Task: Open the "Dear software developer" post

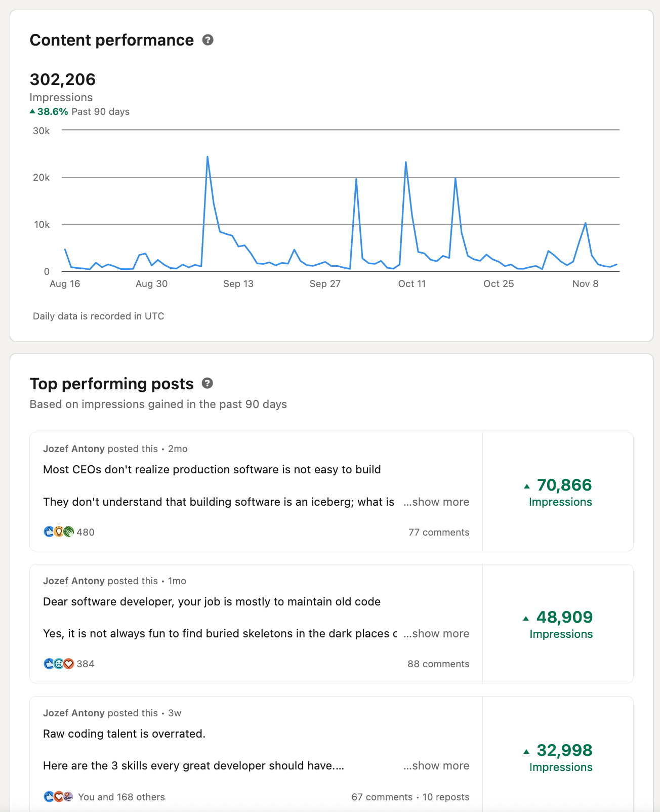Action: [212, 601]
